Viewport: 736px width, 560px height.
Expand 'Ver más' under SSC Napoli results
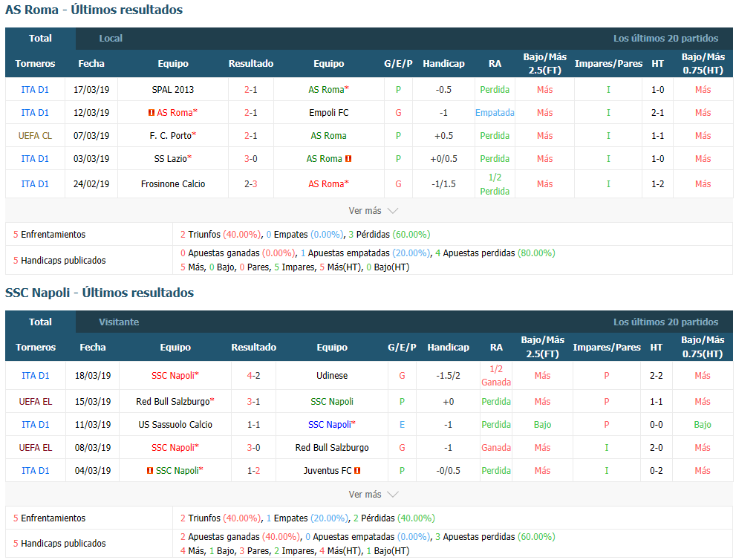[x=373, y=495]
